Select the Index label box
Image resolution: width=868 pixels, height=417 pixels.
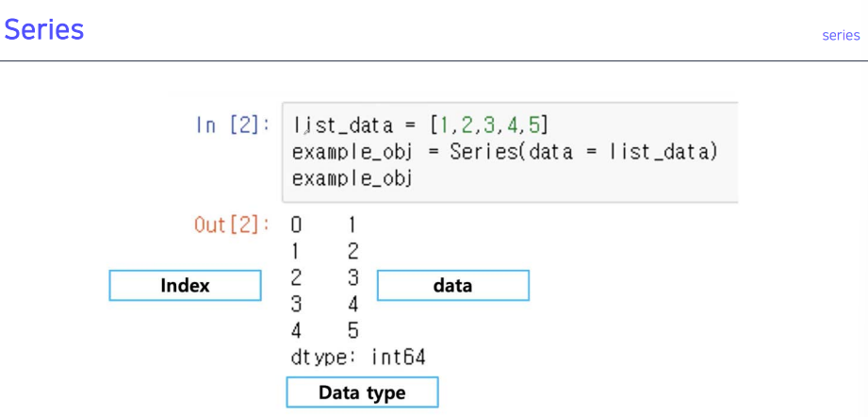(x=185, y=286)
